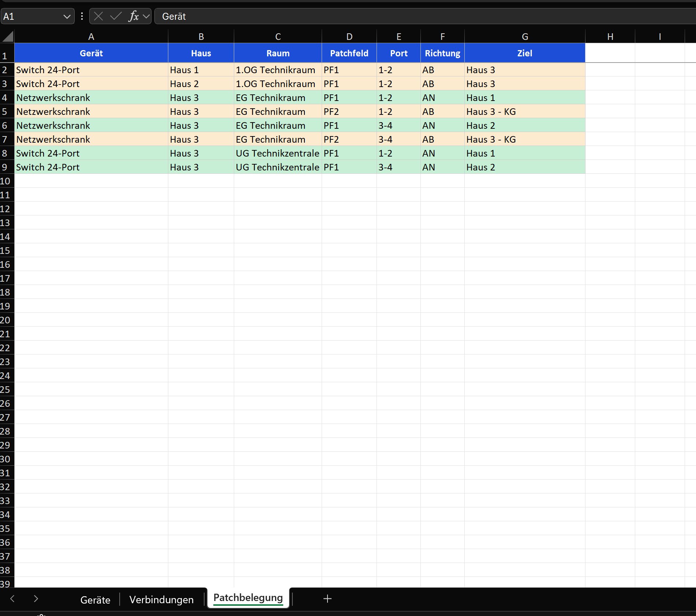The image size is (696, 616).
Task: Click the Select All corner triangle
Action: point(8,36)
